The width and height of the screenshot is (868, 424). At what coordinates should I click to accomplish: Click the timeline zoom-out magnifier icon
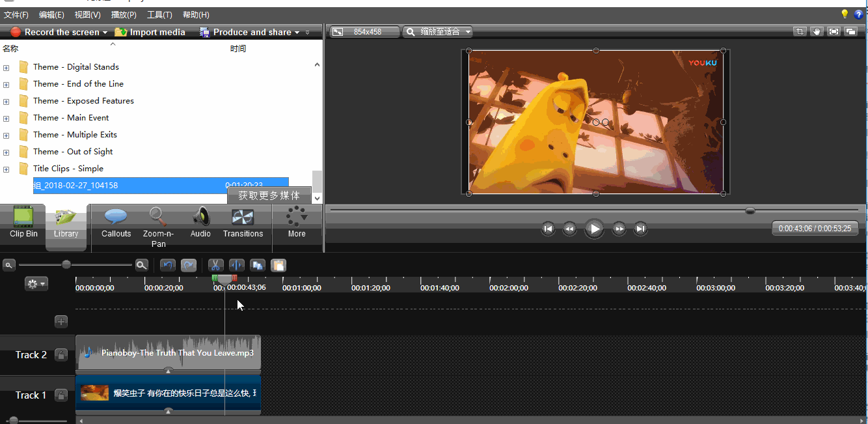[9, 265]
